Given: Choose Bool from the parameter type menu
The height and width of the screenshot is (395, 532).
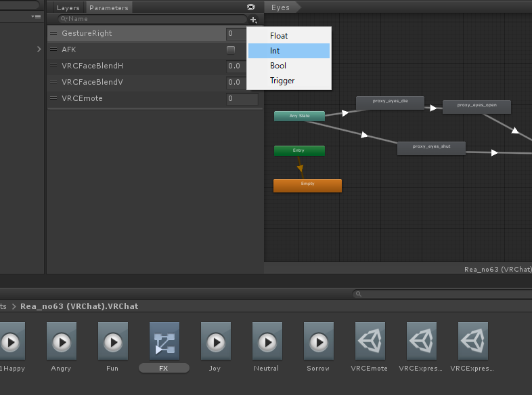Looking at the screenshot, I should pos(289,66).
